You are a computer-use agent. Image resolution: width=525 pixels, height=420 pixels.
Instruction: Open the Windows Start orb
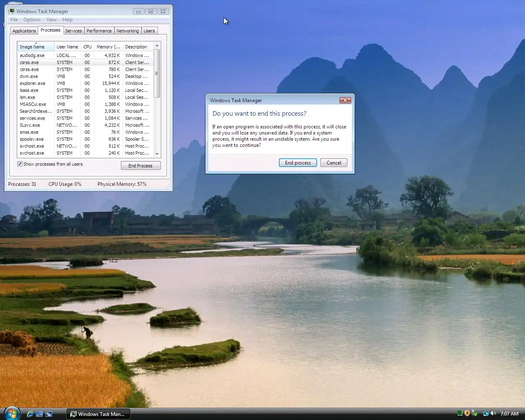coord(11,413)
